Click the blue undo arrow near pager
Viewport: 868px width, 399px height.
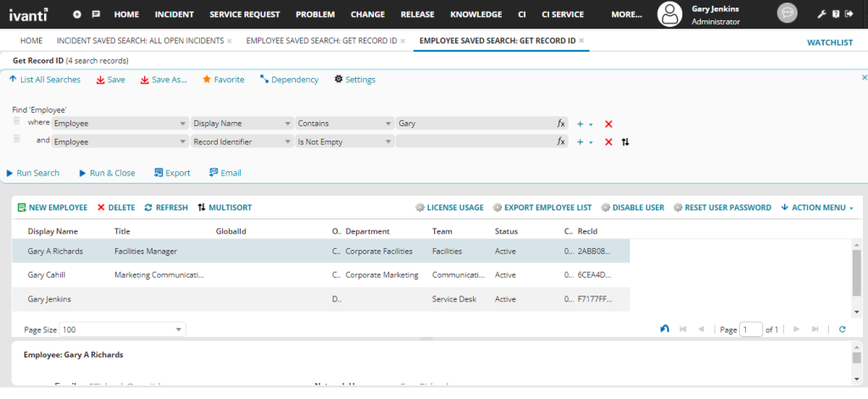[665, 329]
